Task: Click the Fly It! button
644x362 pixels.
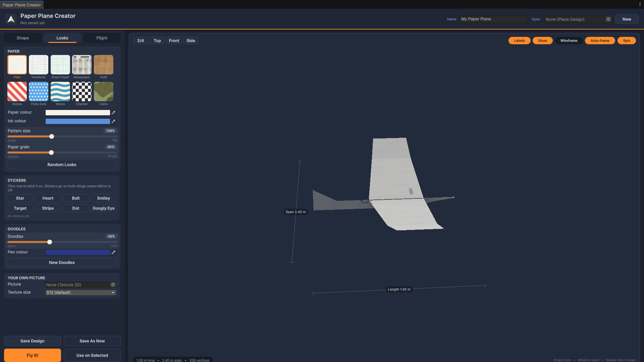Action: coord(32,355)
